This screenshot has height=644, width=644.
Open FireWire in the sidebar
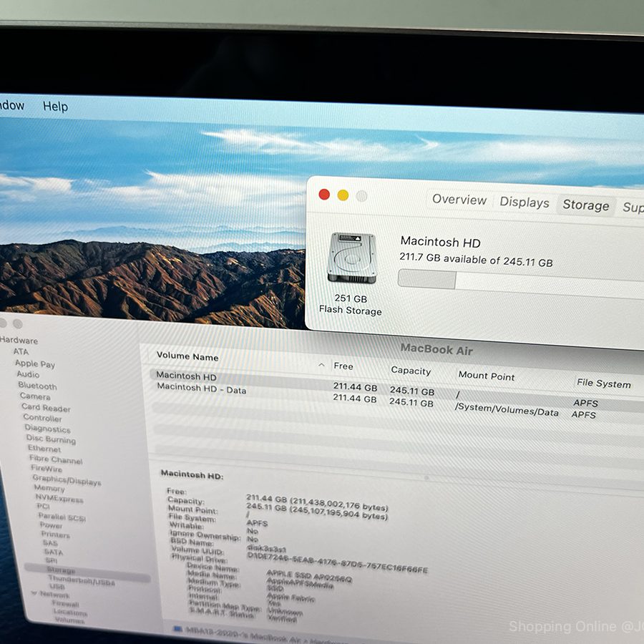tap(47, 469)
